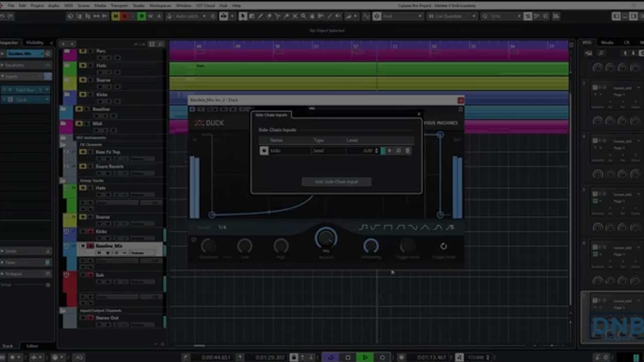Select the Stereo Out channel

coord(107,318)
